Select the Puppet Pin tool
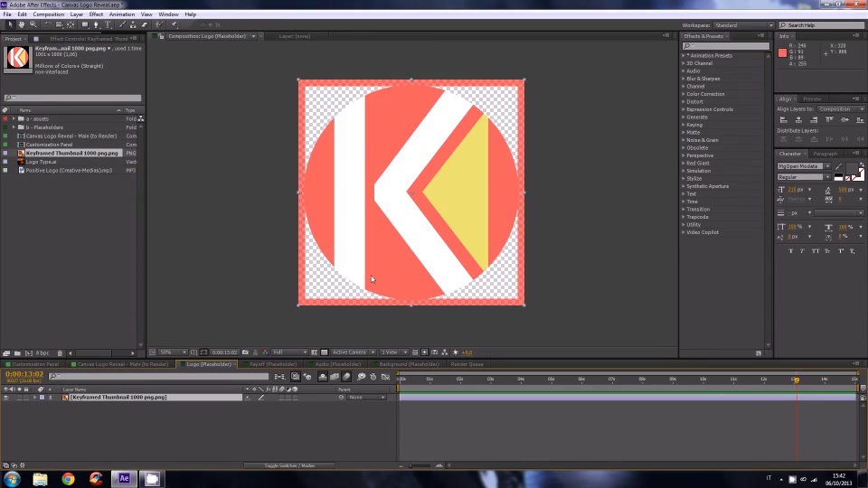The width and height of the screenshot is (868, 488). [x=175, y=25]
